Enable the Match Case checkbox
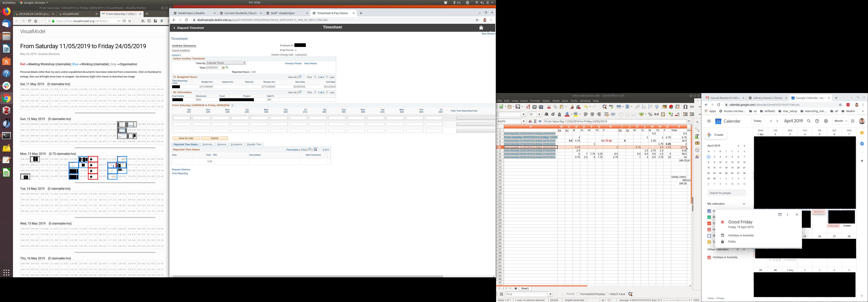868x302 pixels. 608,294
